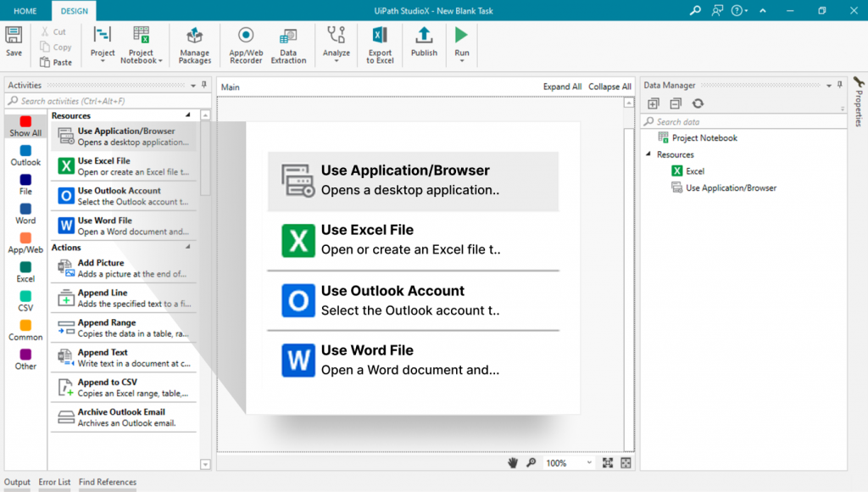The height and width of the screenshot is (492, 868).
Task: Pin the Activities panel
Action: tap(204, 85)
